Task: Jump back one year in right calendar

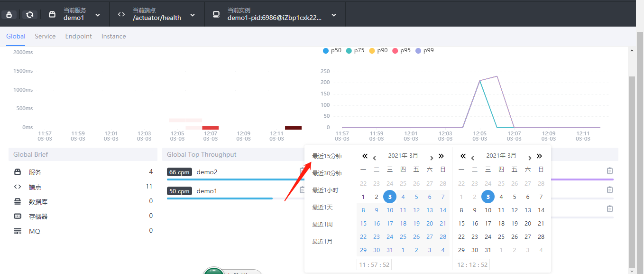Action: pyautogui.click(x=463, y=156)
